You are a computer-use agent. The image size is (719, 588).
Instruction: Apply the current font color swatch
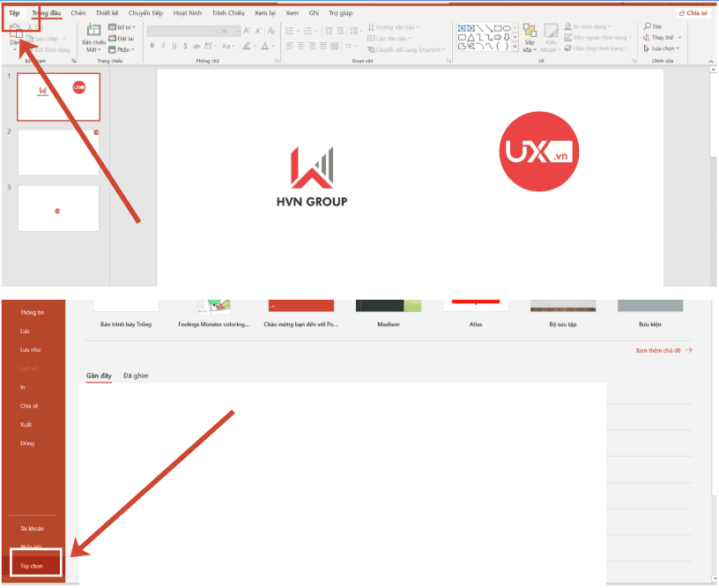pos(265,45)
